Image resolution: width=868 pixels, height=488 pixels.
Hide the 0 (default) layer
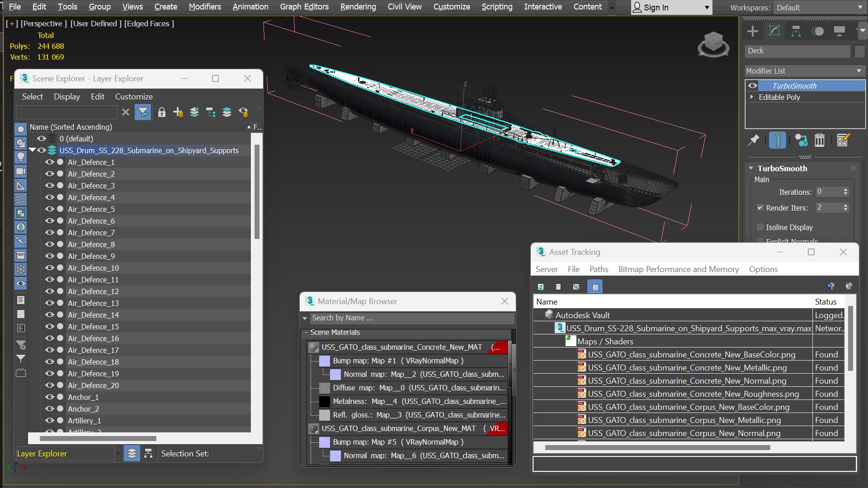(x=41, y=139)
